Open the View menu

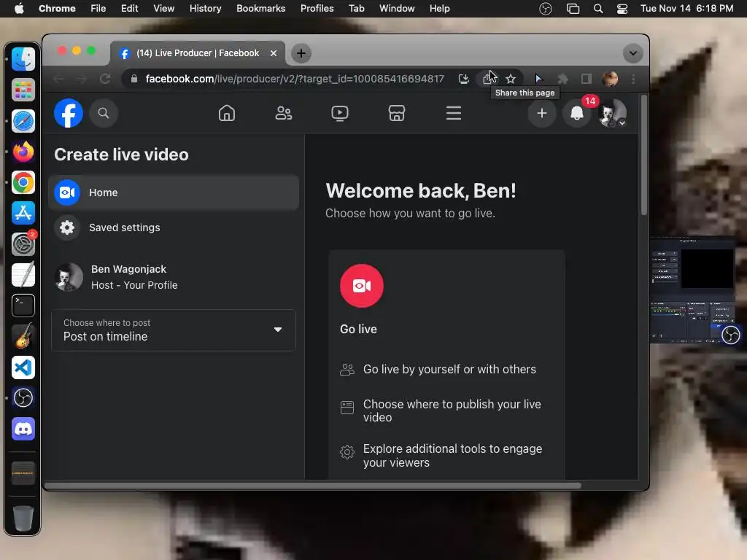click(164, 9)
